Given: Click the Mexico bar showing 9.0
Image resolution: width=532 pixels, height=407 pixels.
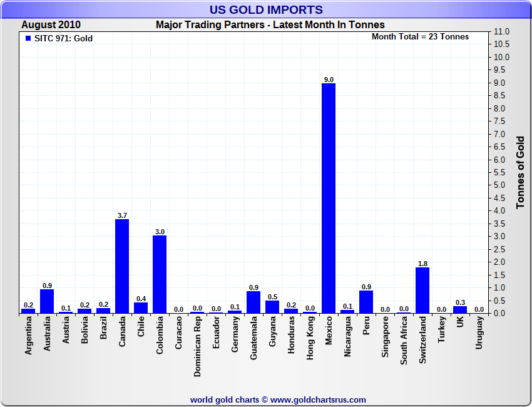Looking at the screenshot, I should tap(329, 198).
